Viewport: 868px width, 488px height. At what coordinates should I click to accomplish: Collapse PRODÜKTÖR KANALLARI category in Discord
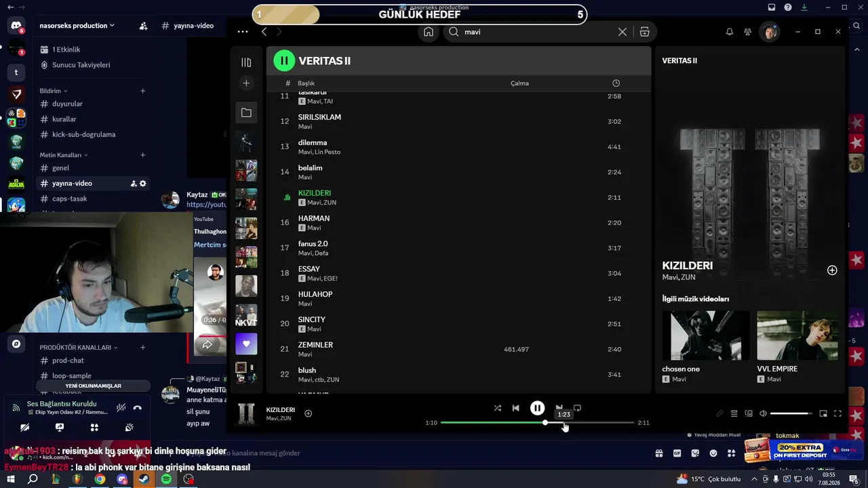(79, 348)
